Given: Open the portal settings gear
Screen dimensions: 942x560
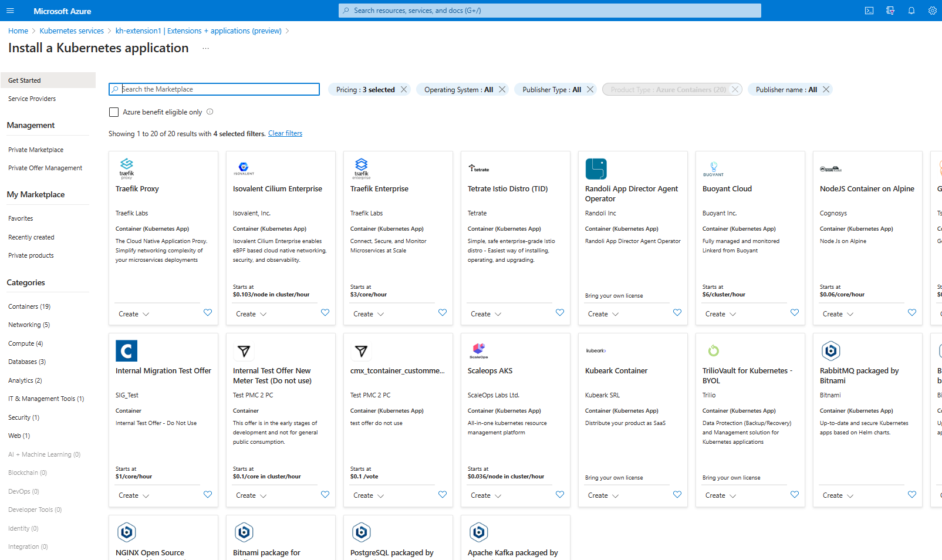Looking at the screenshot, I should coord(932,11).
